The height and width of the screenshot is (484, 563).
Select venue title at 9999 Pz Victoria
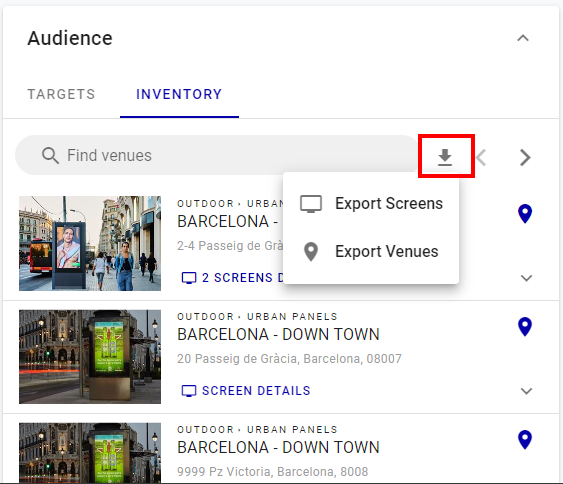point(278,448)
